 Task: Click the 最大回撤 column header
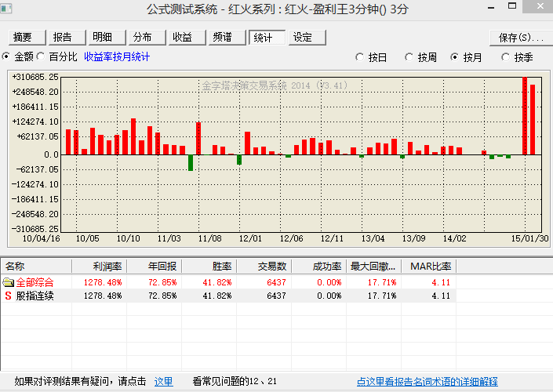(373, 267)
